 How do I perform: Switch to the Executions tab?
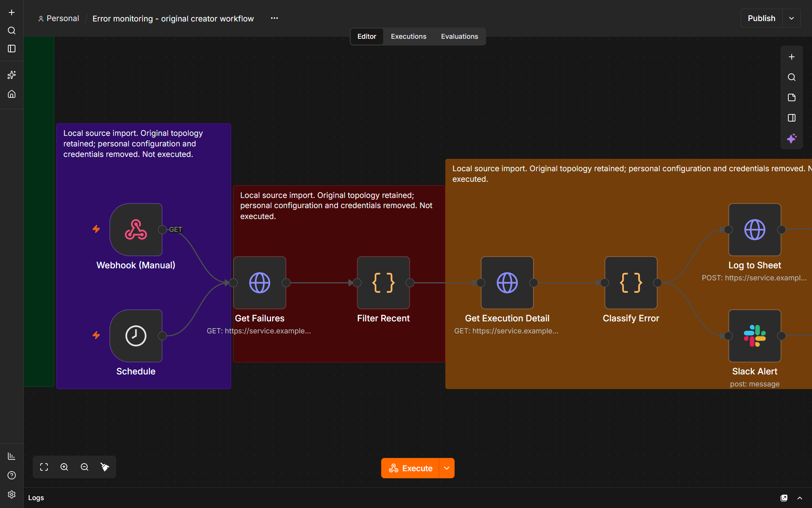pyautogui.click(x=409, y=37)
